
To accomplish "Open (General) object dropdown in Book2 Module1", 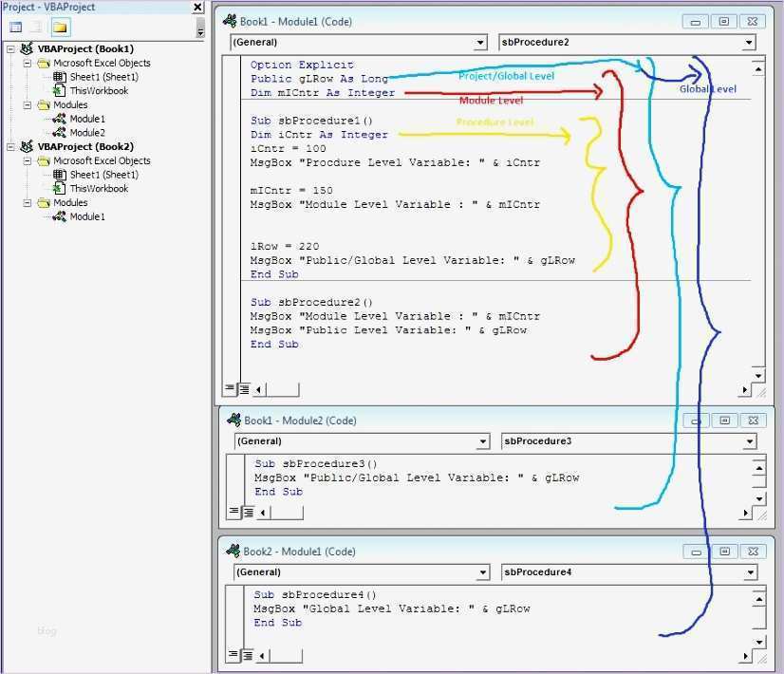I will pyautogui.click(x=483, y=572).
